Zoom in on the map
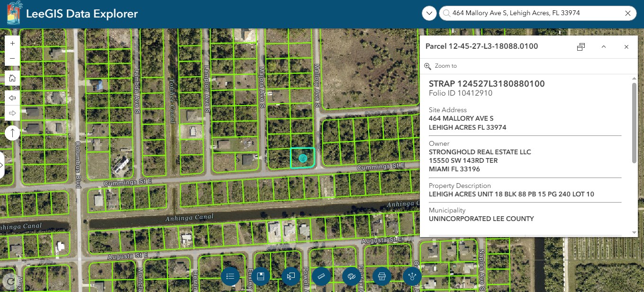This screenshot has width=644, height=292. tap(12, 43)
